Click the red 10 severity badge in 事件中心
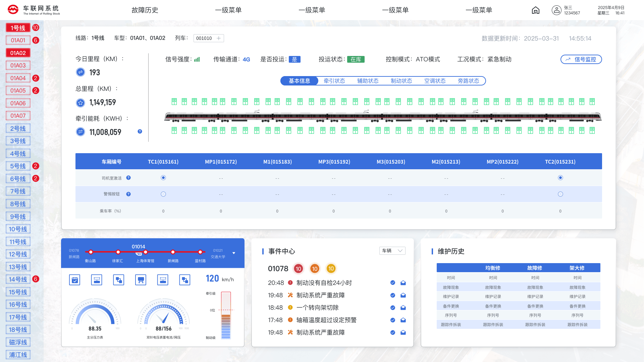The image size is (644, 362). point(298,268)
